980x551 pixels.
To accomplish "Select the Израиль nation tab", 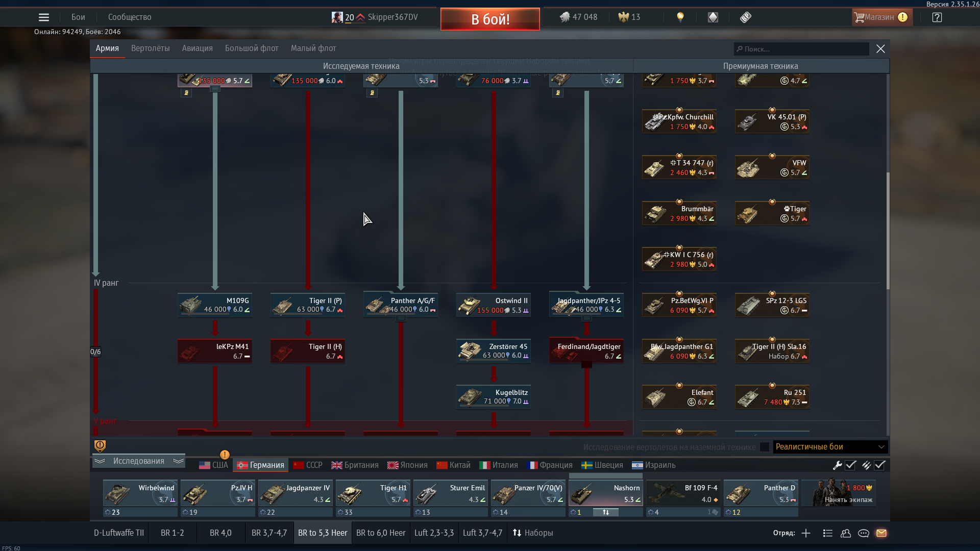I will tap(653, 465).
